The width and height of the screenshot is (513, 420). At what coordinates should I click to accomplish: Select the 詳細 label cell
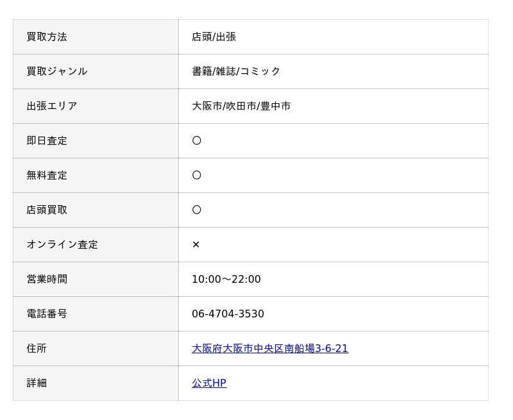pos(96,383)
